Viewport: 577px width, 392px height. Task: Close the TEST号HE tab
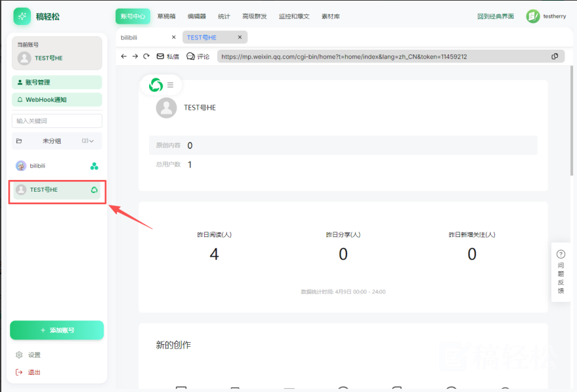(240, 37)
